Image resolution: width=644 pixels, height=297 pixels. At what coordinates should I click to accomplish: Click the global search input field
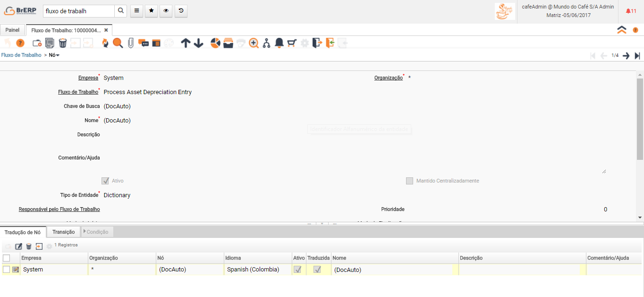(x=79, y=11)
